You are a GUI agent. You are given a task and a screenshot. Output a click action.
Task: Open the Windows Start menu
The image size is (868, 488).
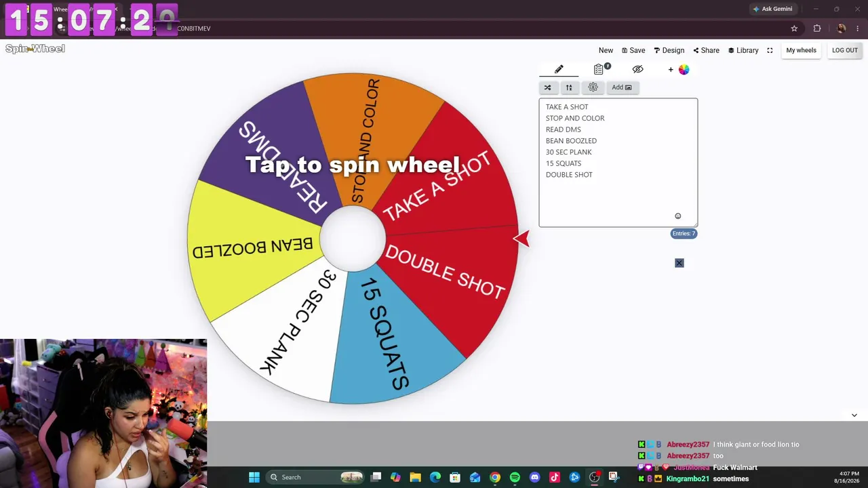(254, 477)
